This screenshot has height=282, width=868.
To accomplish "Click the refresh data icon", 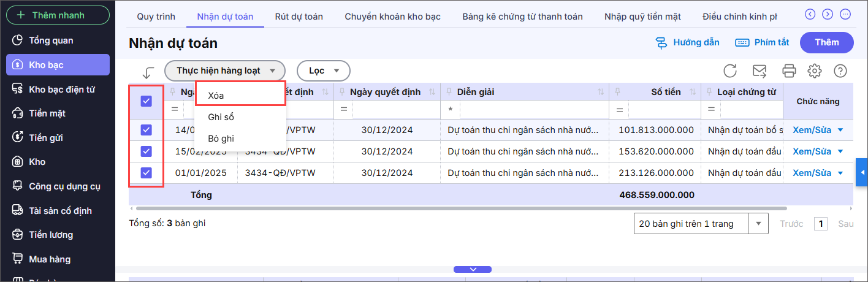I will (x=730, y=71).
